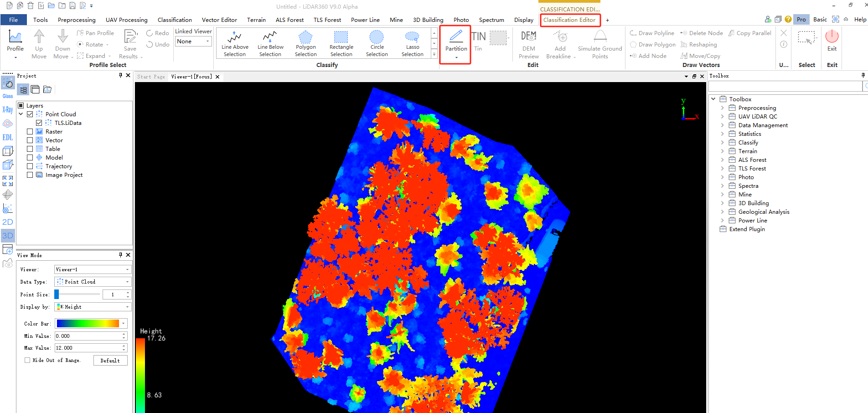Screen dimensions: 868x413
Task: Select the Polygon Selection tool
Action: coord(305,43)
